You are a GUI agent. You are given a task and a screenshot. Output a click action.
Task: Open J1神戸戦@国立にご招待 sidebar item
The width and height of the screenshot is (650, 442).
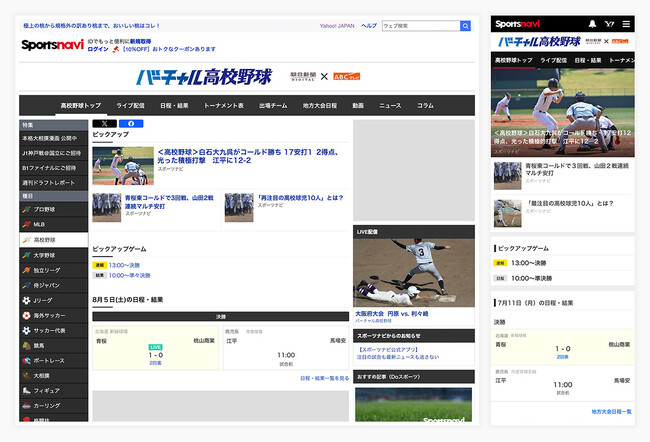pos(53,153)
